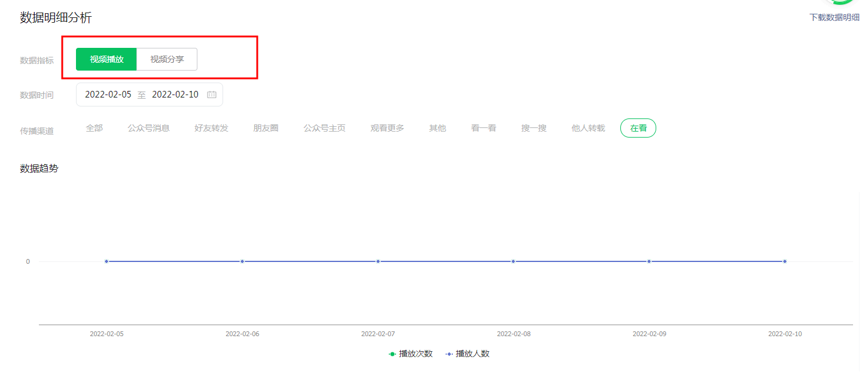Click the chart data point for 2022-02-07
Image resolution: width=868 pixels, height=390 pixels.
pyautogui.click(x=378, y=261)
